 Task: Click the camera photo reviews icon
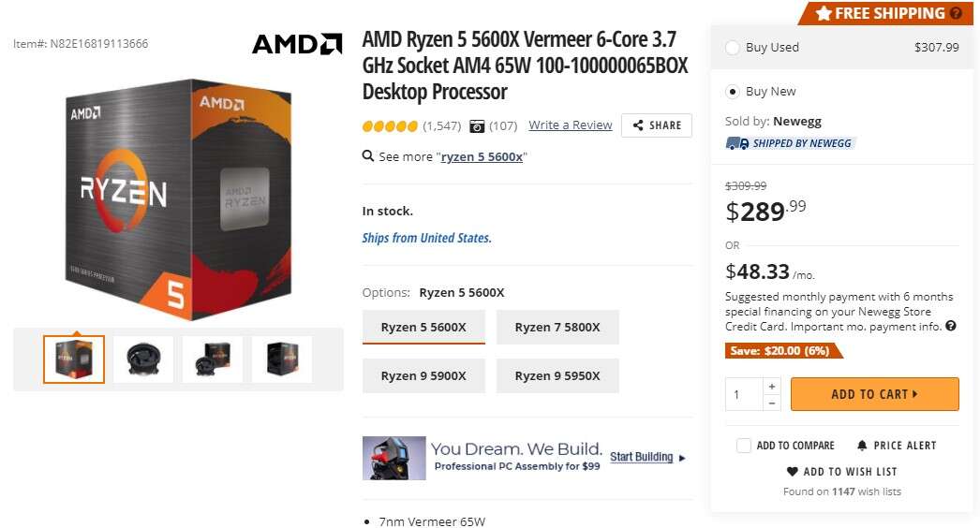pyautogui.click(x=478, y=125)
